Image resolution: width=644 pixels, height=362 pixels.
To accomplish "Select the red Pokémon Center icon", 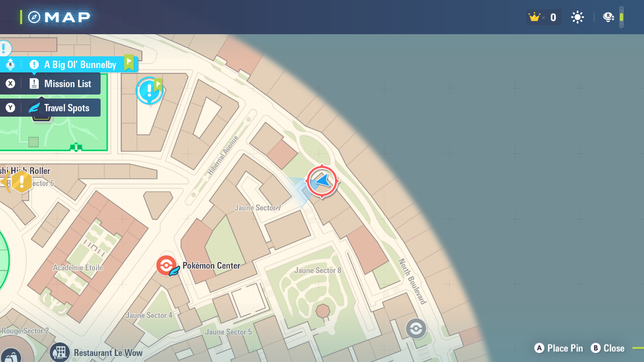I will (x=167, y=265).
